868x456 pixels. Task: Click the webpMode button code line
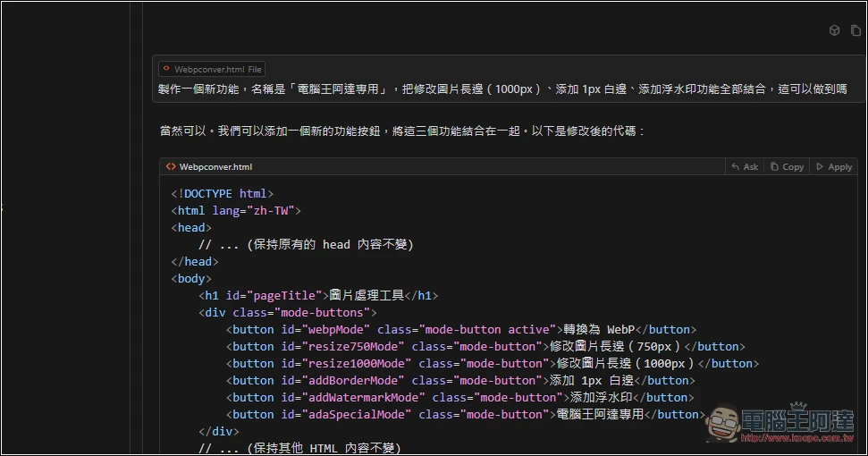pyautogui.click(x=461, y=329)
